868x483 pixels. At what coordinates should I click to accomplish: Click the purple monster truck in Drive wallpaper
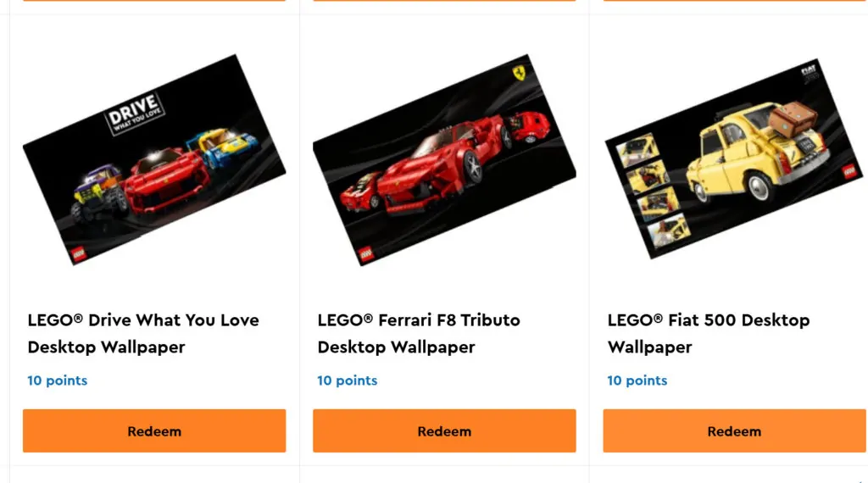pos(98,194)
